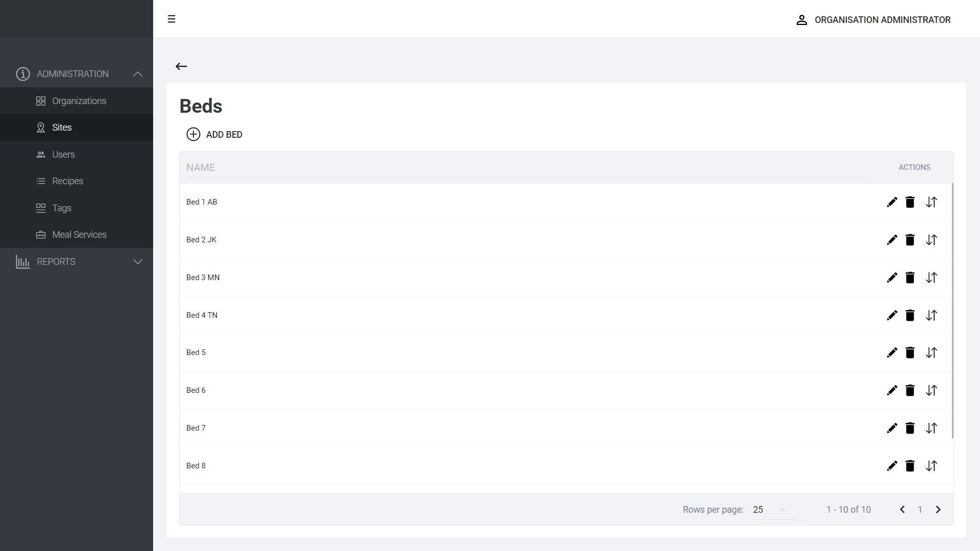Delete Bed 2 JK using trash icon
This screenshot has height=551, width=980.
tap(910, 240)
